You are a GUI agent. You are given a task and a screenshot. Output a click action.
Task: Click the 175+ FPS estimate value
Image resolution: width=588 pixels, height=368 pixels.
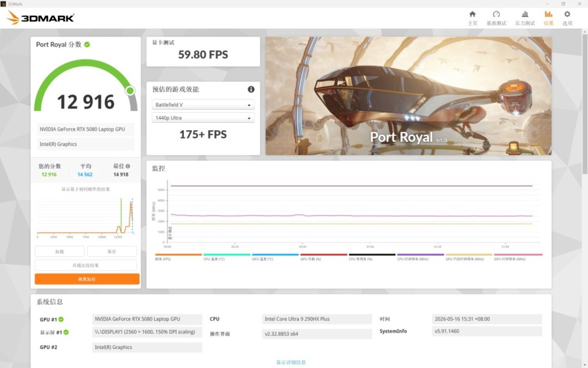tap(203, 134)
